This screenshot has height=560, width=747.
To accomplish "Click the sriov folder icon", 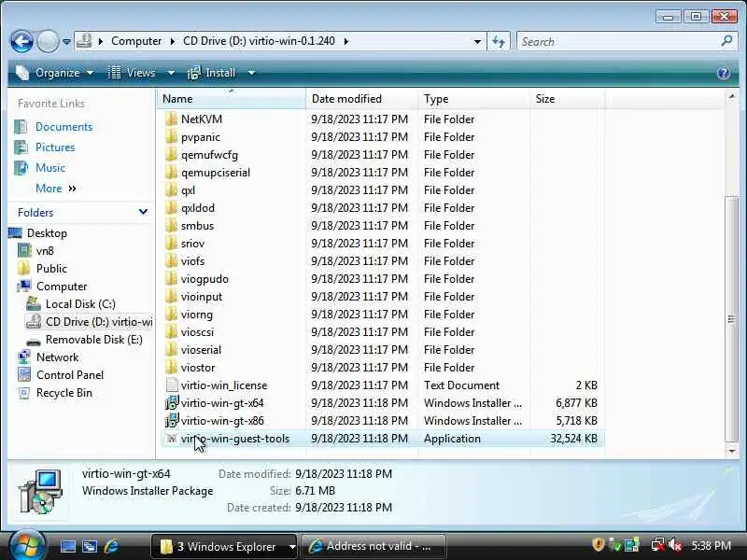I will click(172, 244).
